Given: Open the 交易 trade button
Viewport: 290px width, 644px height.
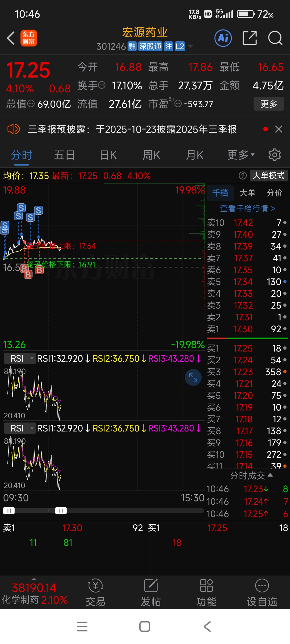Looking at the screenshot, I should pos(95,592).
